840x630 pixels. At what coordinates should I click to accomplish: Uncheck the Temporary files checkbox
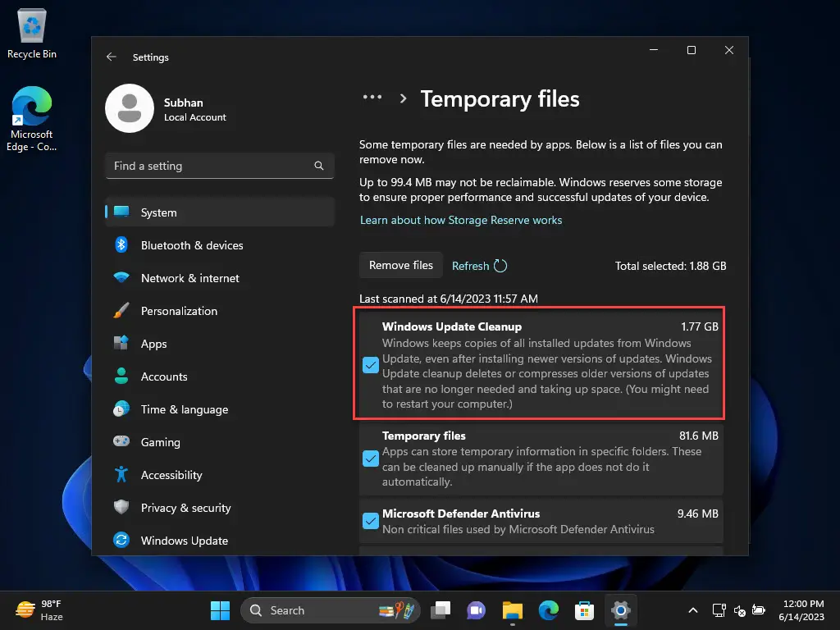(371, 459)
